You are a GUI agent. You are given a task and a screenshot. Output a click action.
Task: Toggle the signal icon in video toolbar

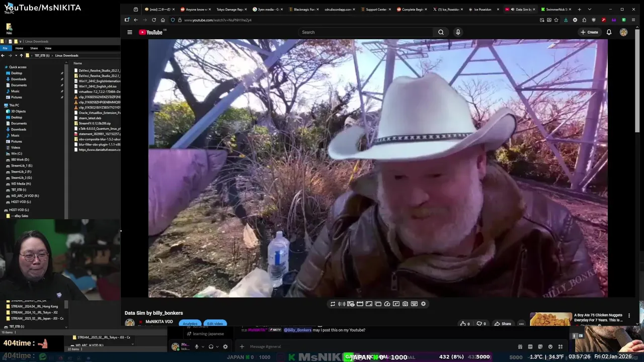342,304
